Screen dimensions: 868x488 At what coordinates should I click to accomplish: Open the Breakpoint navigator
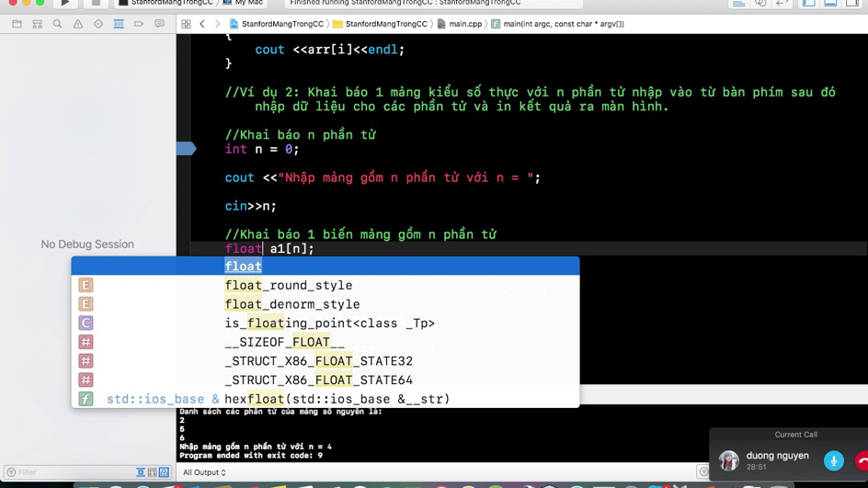(139, 24)
